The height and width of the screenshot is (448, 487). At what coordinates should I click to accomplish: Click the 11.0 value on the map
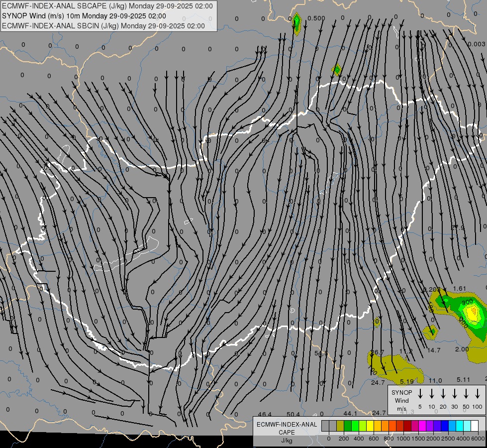coord(435,381)
